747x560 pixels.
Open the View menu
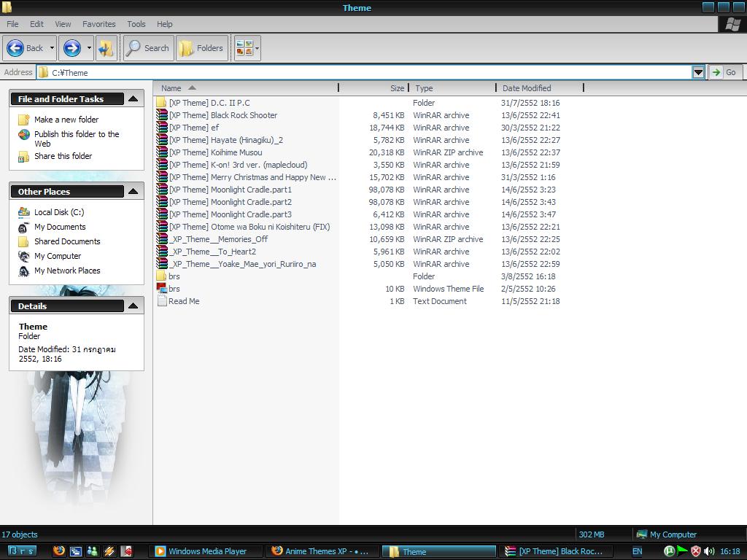63,24
